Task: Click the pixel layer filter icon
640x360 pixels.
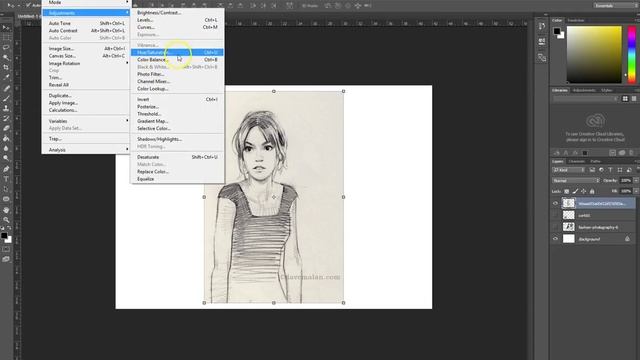Action: point(592,170)
